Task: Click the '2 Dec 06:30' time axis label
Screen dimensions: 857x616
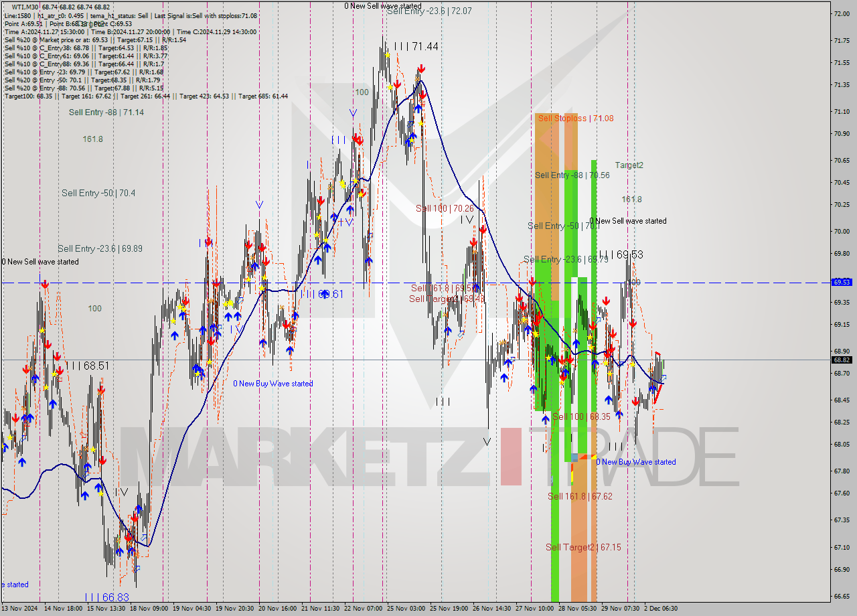Action: click(661, 609)
